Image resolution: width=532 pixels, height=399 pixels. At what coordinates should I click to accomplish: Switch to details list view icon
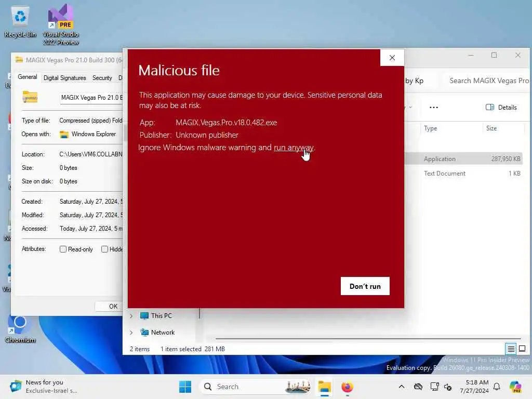511,349
